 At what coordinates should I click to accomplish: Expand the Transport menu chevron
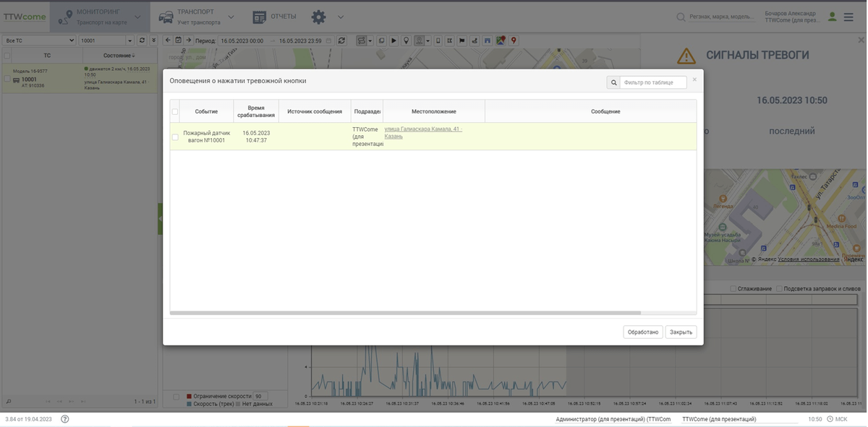tap(231, 16)
